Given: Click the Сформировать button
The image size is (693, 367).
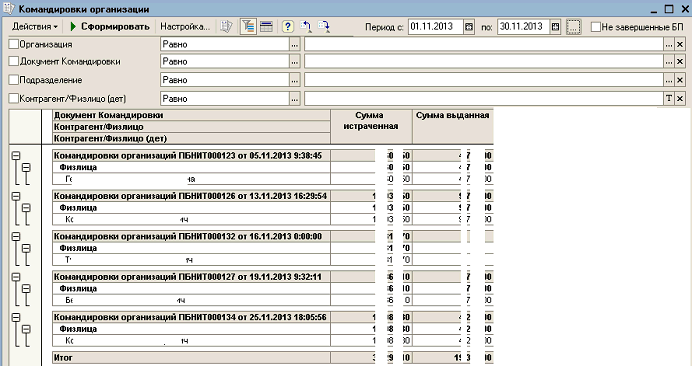Looking at the screenshot, I should (x=109, y=27).
